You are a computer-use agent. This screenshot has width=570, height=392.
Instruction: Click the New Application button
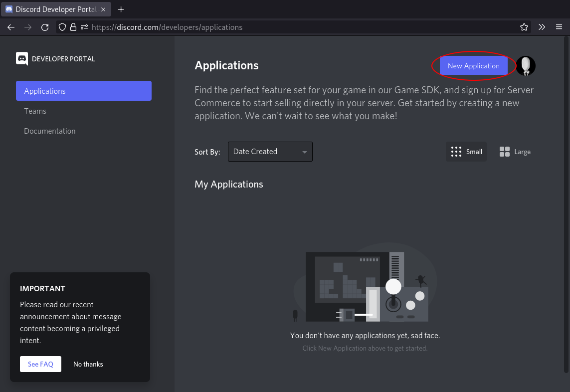coord(473,66)
